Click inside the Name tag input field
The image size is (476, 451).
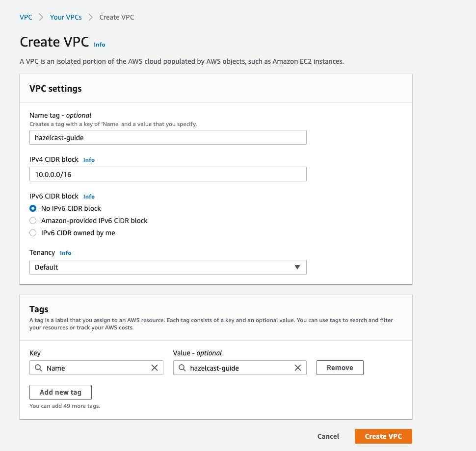coord(168,137)
